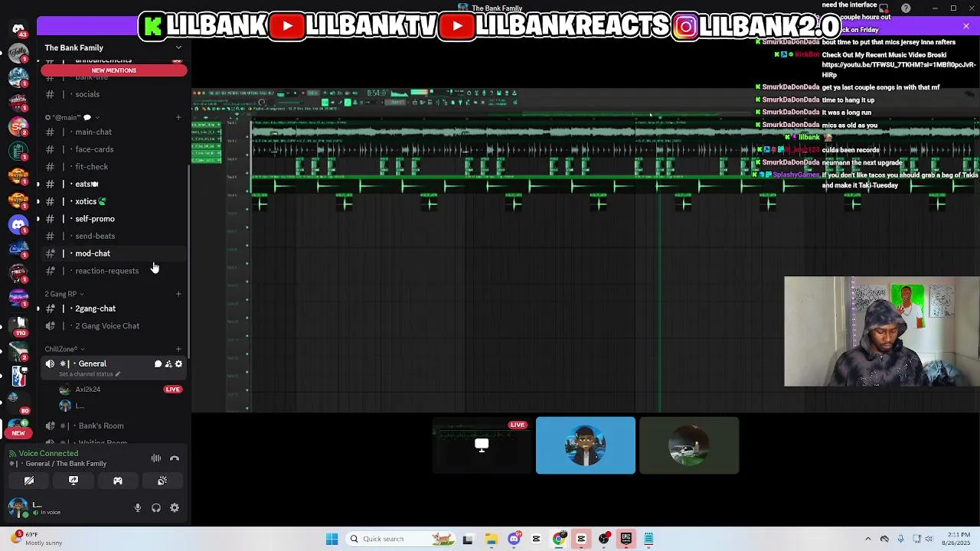This screenshot has height=551, width=980.
Task: Join the Bank's Room voice channel
Action: pos(114,425)
